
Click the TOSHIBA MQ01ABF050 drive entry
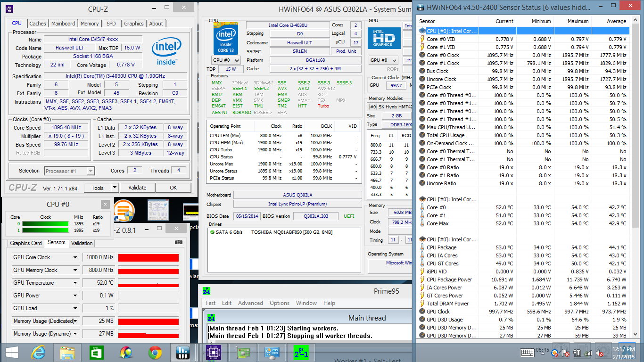292,232
